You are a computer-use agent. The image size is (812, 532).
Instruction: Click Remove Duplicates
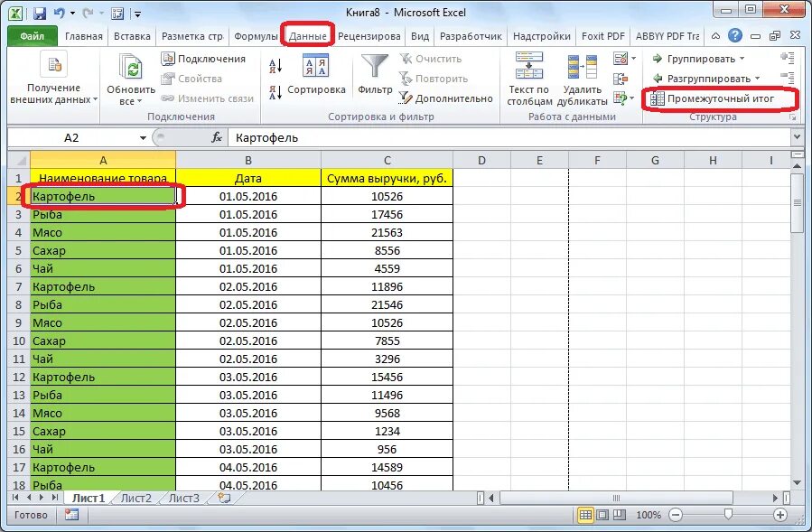[582, 79]
